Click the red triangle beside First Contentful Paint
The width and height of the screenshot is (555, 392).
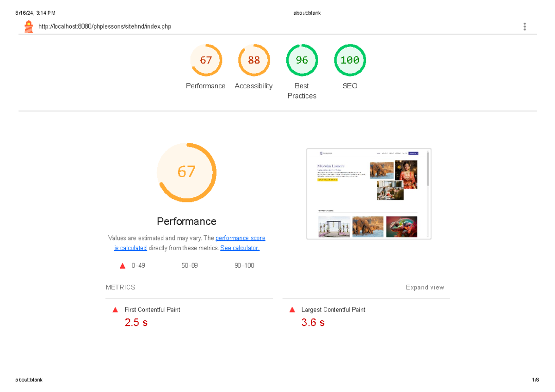[115, 310]
